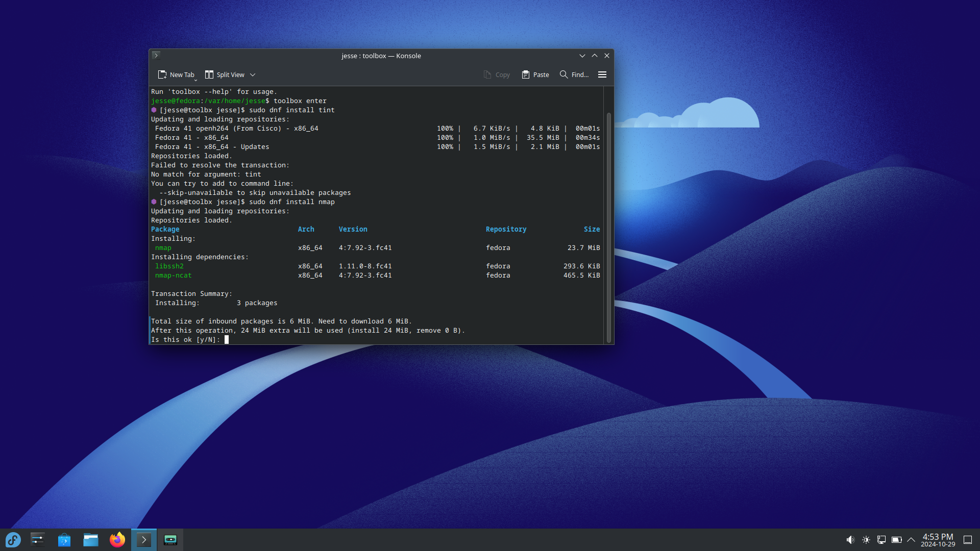The width and height of the screenshot is (980, 551).
Task: Click the Copy toolbar button
Action: 497,74
